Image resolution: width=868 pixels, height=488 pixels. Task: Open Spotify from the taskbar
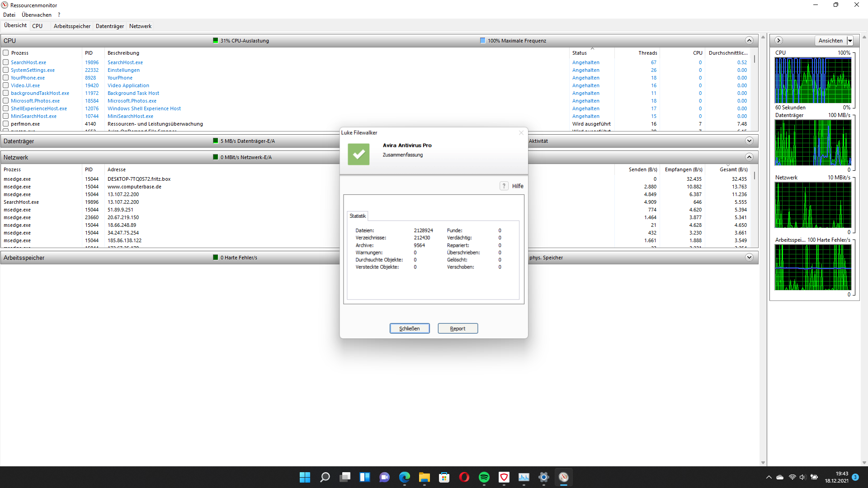(x=484, y=477)
